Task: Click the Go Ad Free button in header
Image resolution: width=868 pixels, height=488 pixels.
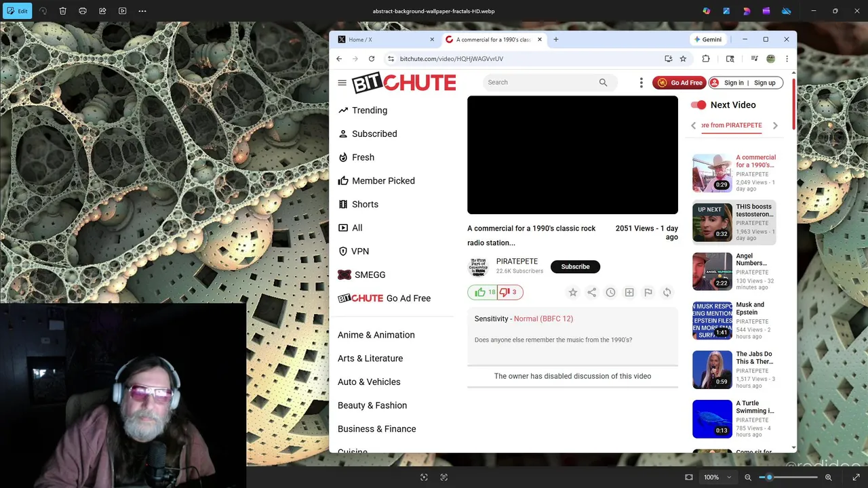Action: (x=679, y=83)
